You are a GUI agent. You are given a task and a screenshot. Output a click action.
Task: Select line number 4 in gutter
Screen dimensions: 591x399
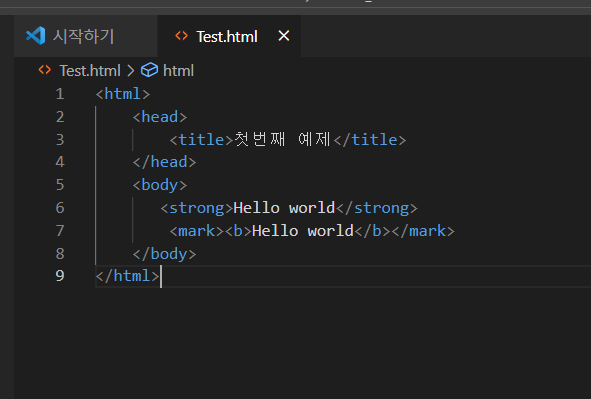[60, 162]
